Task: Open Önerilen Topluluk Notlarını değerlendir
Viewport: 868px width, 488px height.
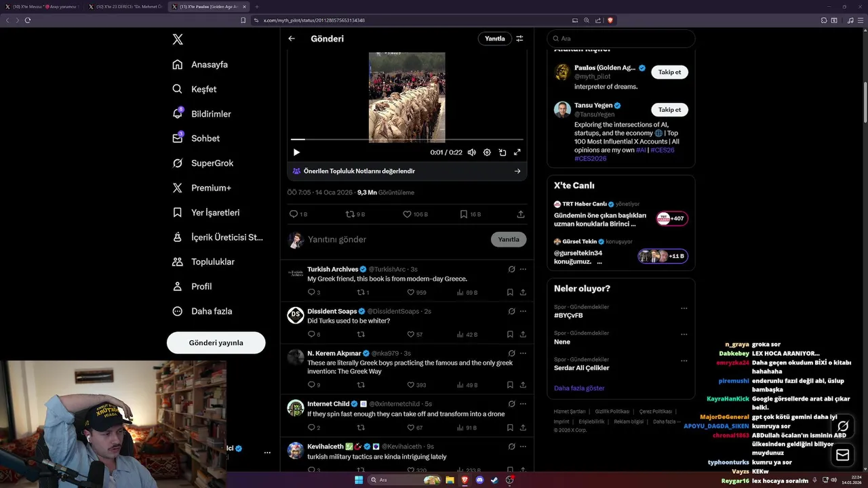Action: click(407, 171)
